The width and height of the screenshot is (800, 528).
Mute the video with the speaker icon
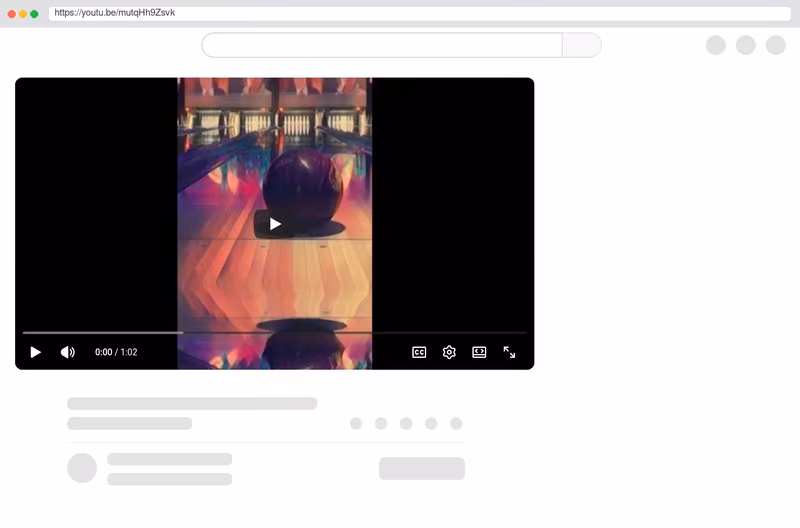click(67, 352)
